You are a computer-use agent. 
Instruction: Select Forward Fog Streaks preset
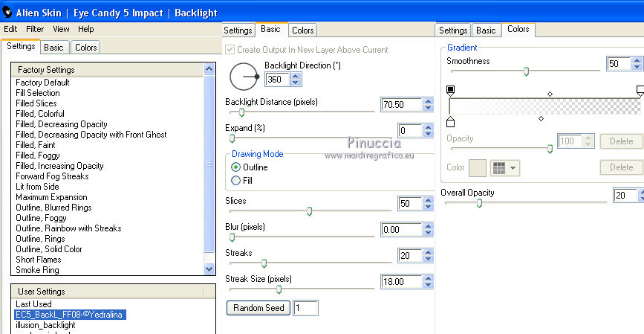(52, 176)
